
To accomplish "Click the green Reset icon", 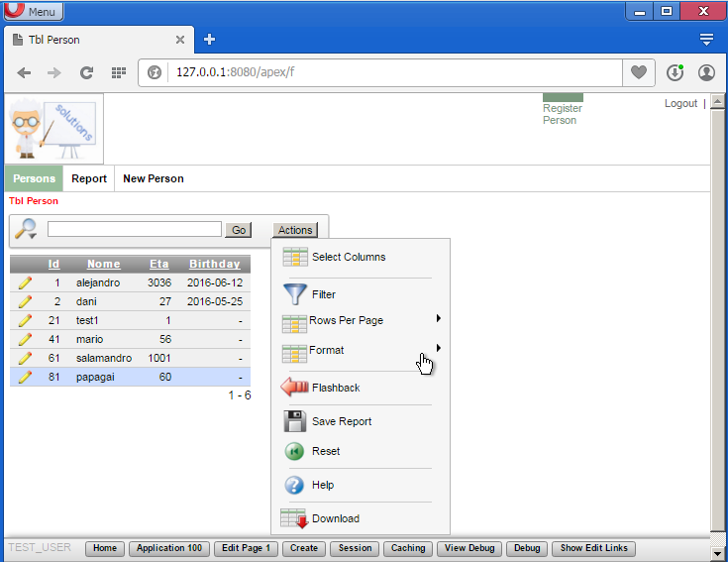I will pyautogui.click(x=294, y=451).
